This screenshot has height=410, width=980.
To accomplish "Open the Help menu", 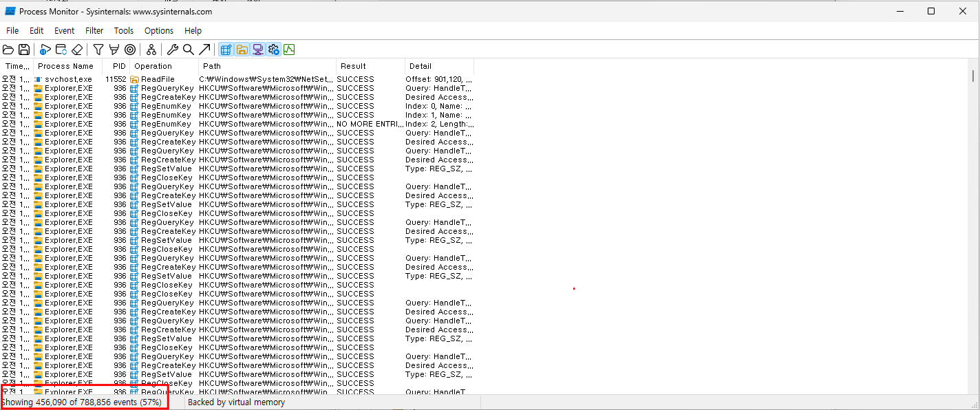I will click(x=193, y=31).
